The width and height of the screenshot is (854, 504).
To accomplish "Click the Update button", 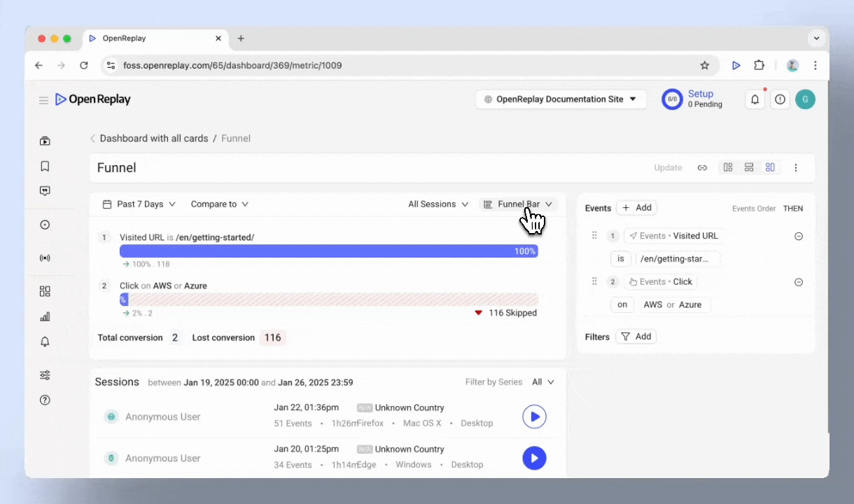I will coord(668,168).
